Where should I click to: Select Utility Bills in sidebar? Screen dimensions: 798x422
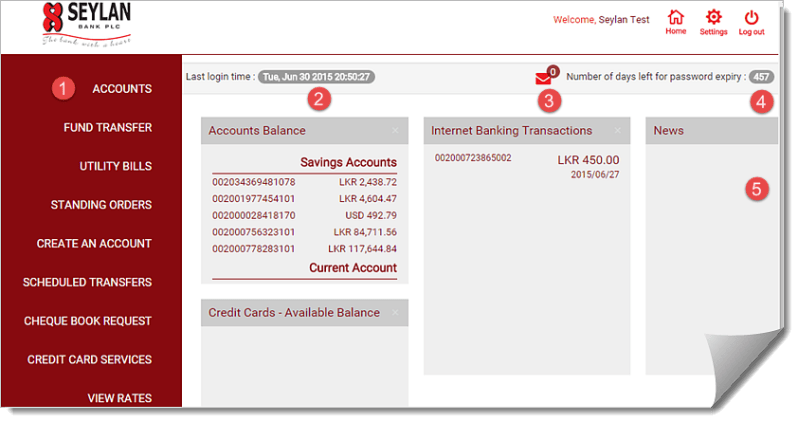116,166
